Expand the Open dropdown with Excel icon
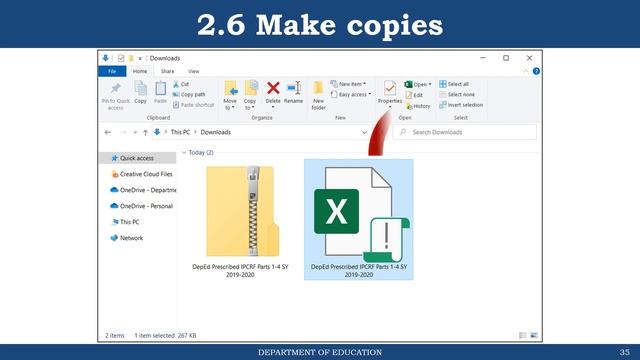Image resolution: width=640 pixels, height=360 pixels. pos(418,84)
